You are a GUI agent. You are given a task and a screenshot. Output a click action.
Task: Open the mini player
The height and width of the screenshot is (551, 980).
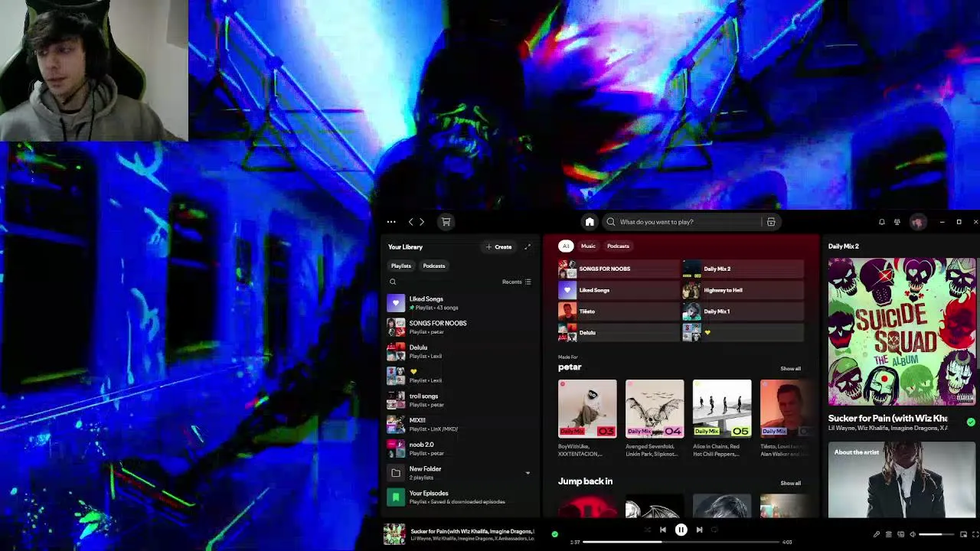(963, 534)
